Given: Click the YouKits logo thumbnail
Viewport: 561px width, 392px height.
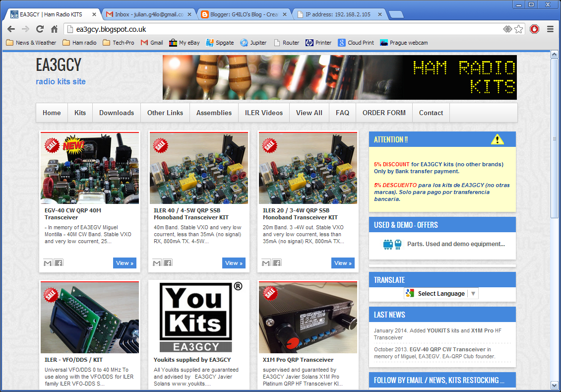Looking at the screenshot, I should point(199,317).
